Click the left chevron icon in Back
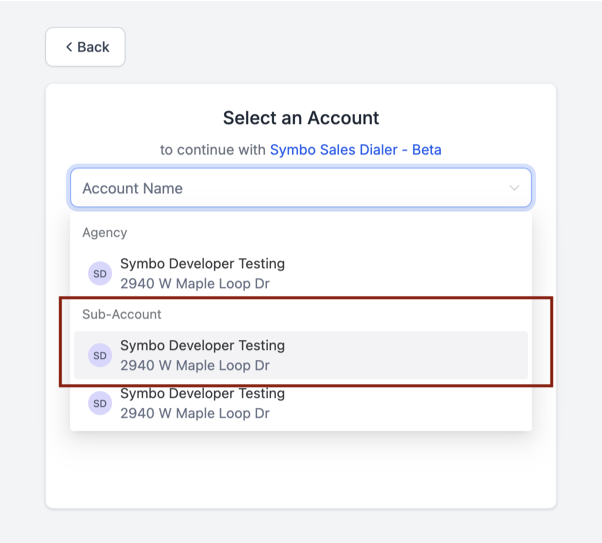The height and width of the screenshot is (543, 602). click(69, 47)
